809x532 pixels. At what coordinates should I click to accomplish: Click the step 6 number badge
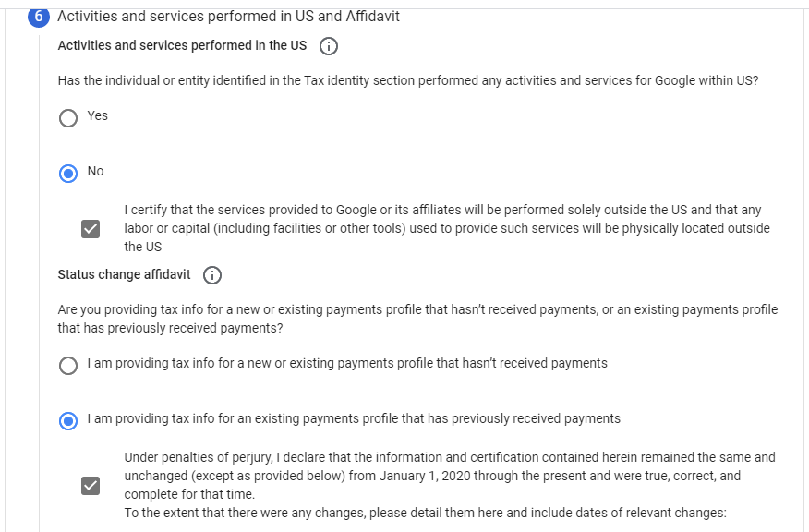(38, 17)
